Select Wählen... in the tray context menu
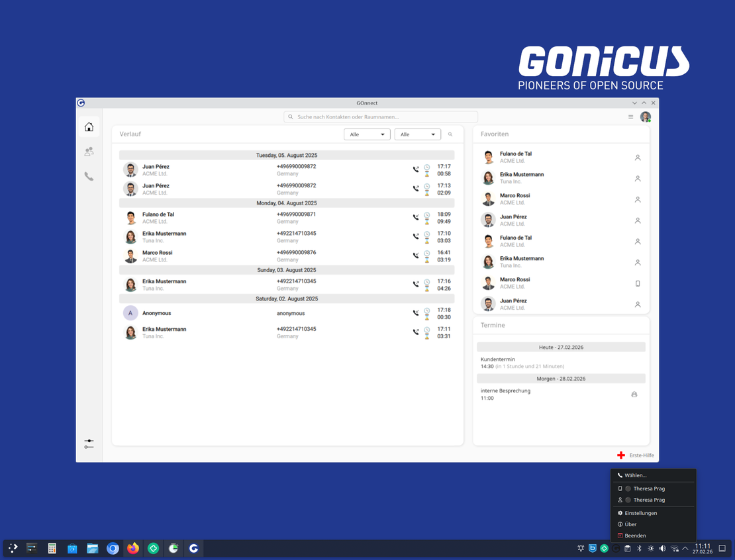Image resolution: width=735 pixels, height=560 pixels. 654,475
